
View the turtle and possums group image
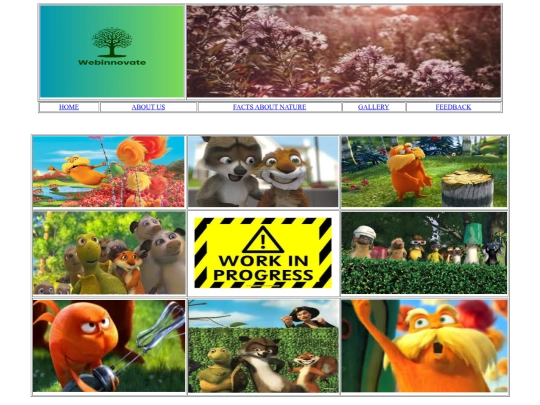(109, 253)
